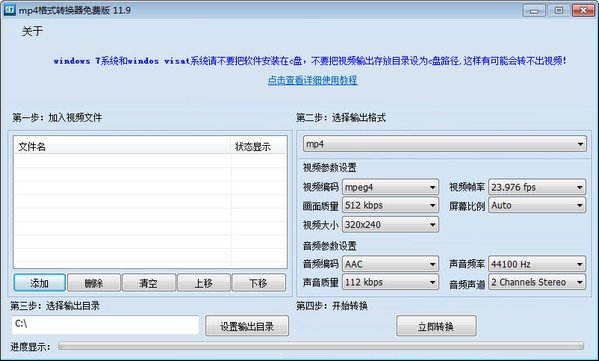599x361 pixels.
Task: Open the 点击查看详细使用教程 link
Action: click(x=312, y=80)
